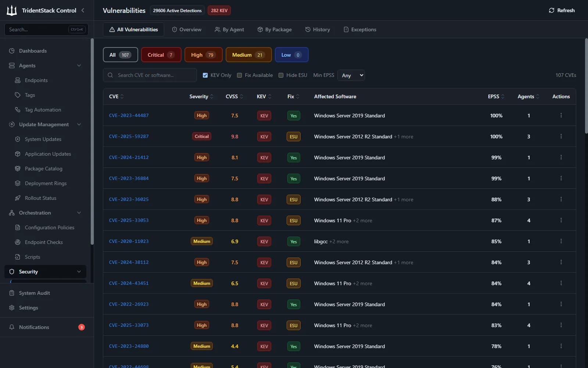Screen dimensions: 588x368
Task: Switch to the Overview tab
Action: pyautogui.click(x=187, y=29)
